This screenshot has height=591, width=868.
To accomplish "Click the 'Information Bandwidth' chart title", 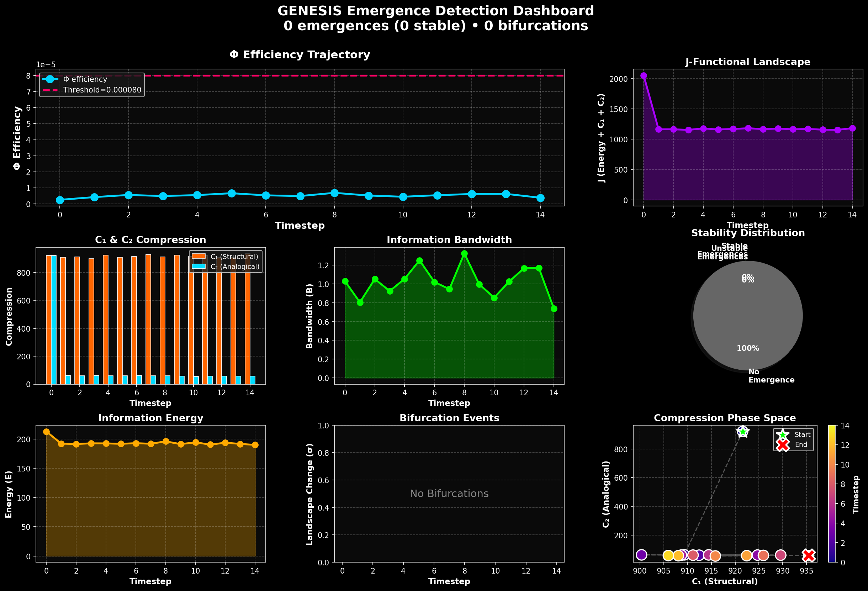I will click(x=449, y=240).
